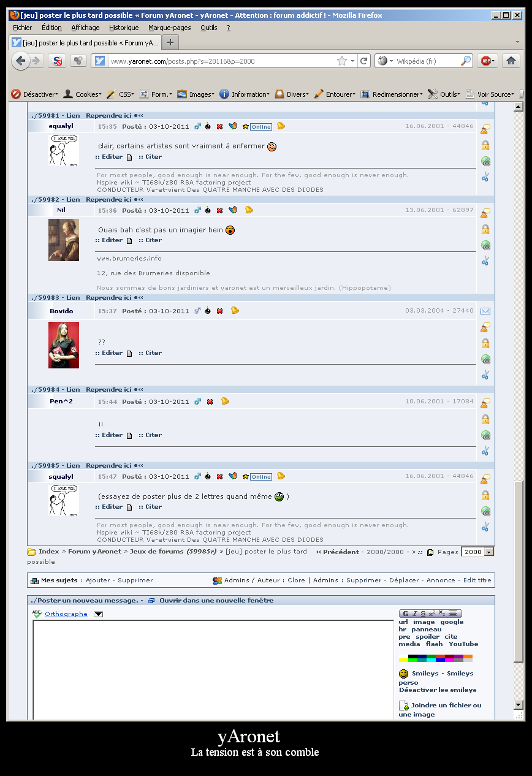This screenshot has width=532, height=776.
Task: Click the padlock icon beside Pen^2's post
Action: point(485,420)
